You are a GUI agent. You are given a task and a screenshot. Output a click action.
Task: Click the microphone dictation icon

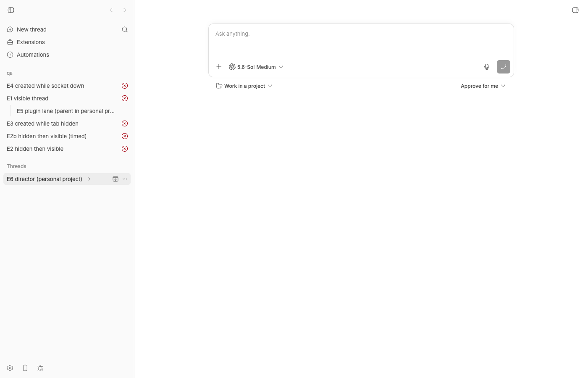tap(487, 67)
